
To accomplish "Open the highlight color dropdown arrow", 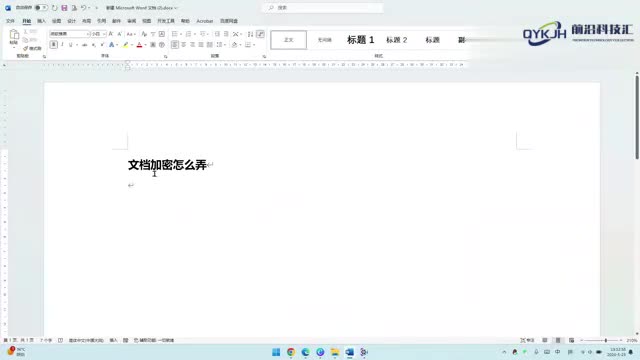I will tap(131, 44).
